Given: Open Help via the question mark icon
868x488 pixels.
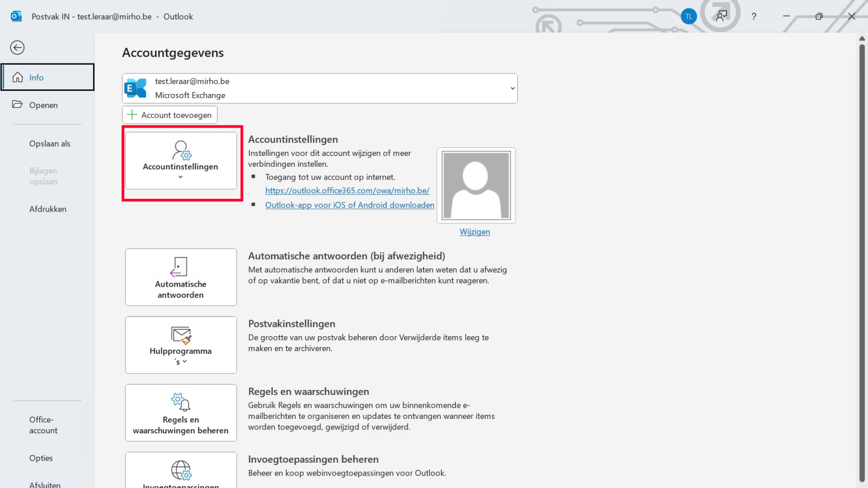Looking at the screenshot, I should coord(754,17).
